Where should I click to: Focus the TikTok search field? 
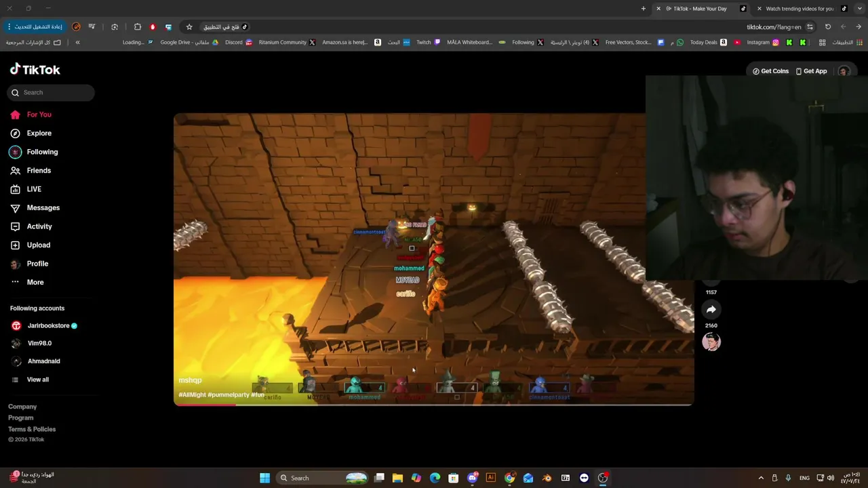(51, 92)
